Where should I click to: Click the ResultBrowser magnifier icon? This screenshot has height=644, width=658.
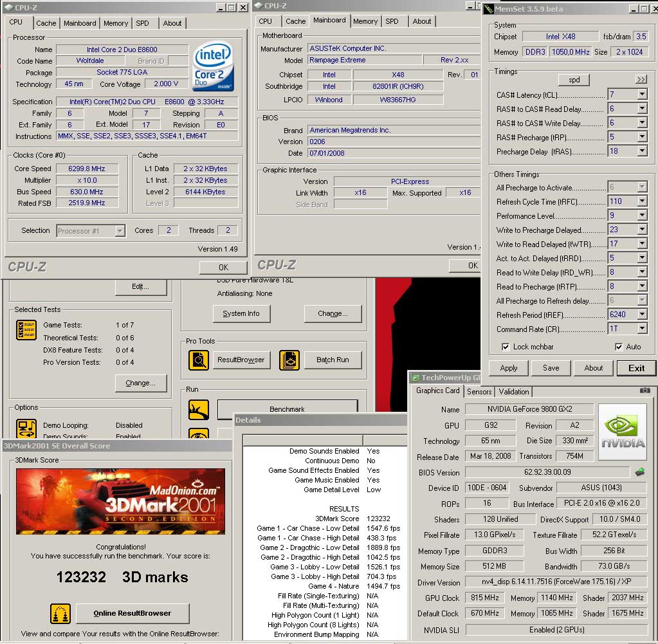click(x=199, y=360)
